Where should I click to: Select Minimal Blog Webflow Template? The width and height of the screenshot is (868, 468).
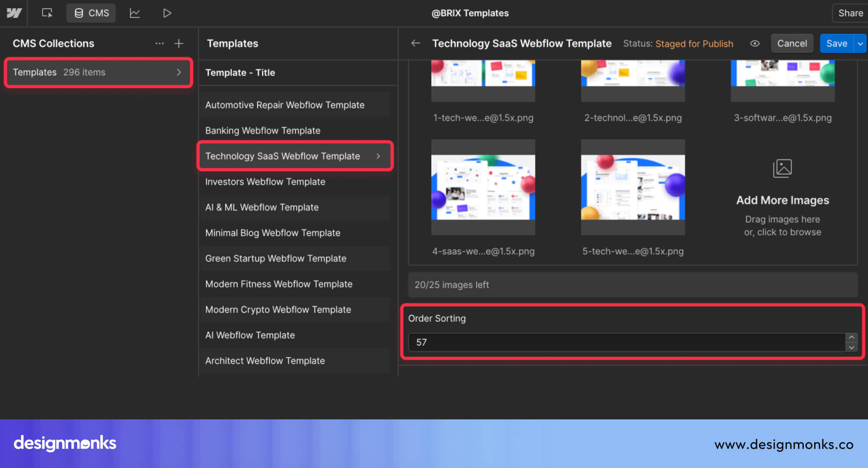(295, 233)
